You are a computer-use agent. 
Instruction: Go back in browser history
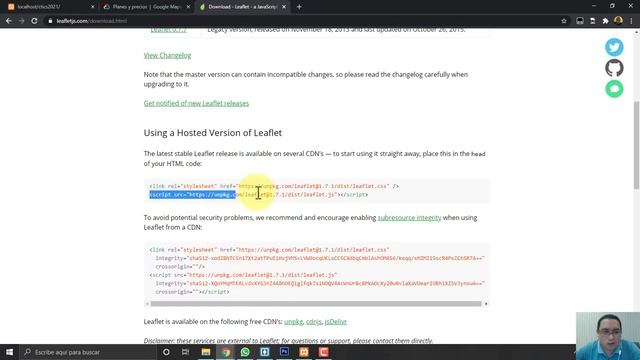(x=9, y=21)
